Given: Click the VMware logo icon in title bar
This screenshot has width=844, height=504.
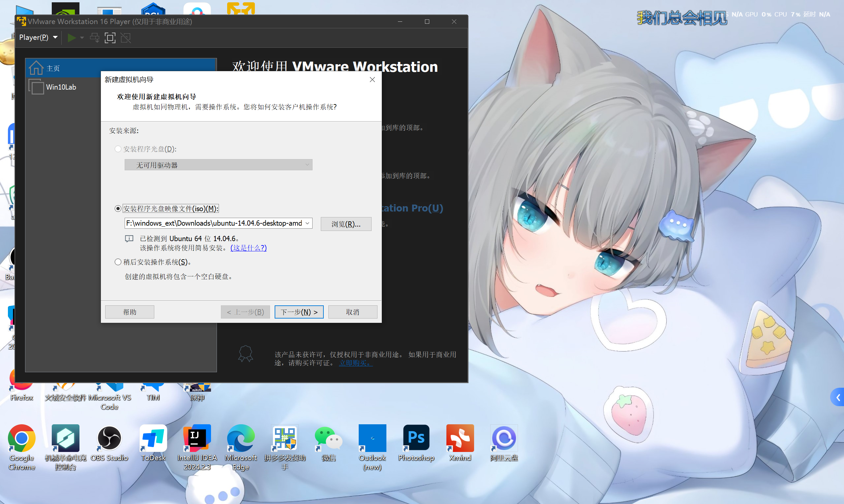Looking at the screenshot, I should [21, 21].
